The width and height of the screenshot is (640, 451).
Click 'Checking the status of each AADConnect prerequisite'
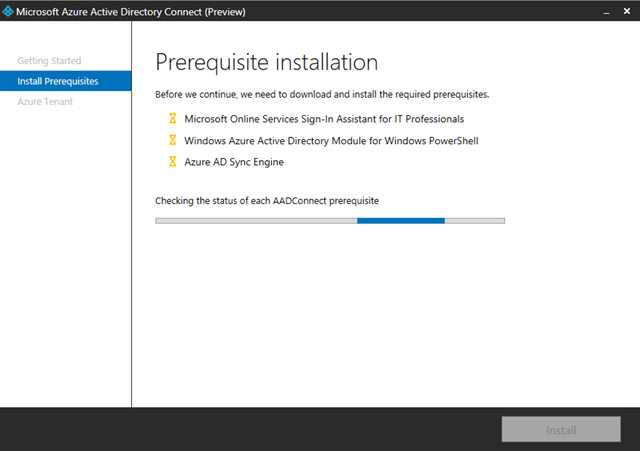[x=267, y=201]
